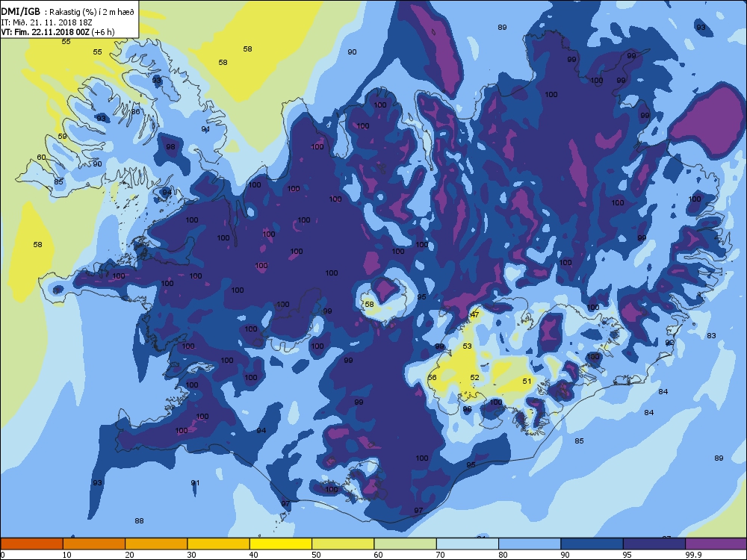Click the '86' humidity value in the Westfjords

[x=136, y=111]
